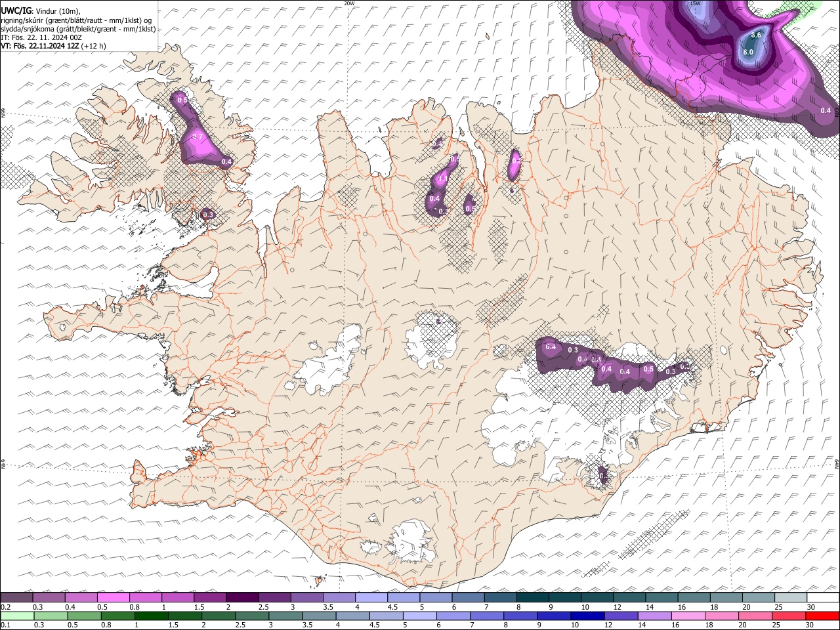Click the '0.2' label under the snow legend

coord(5,607)
